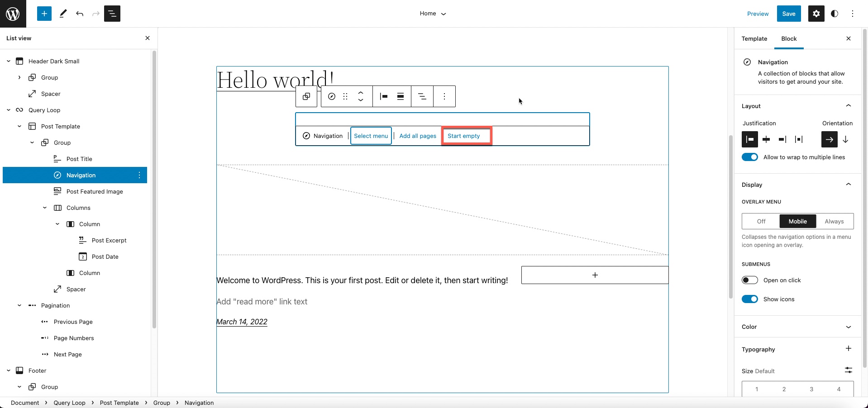
Task: Collapse the Pagination tree item
Action: (x=19, y=305)
